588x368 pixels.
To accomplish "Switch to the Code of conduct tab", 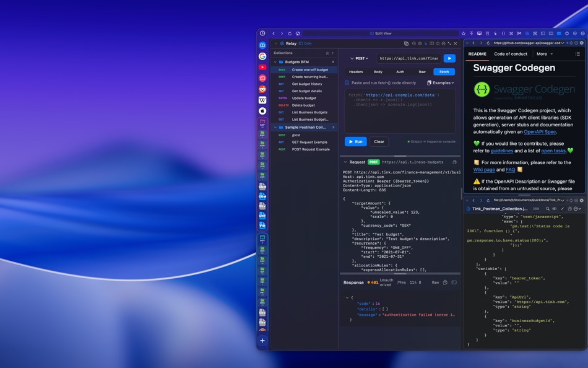I will click(x=511, y=54).
